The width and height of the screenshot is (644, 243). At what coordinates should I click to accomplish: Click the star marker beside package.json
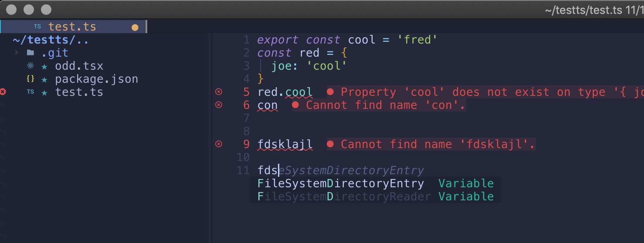(x=44, y=79)
